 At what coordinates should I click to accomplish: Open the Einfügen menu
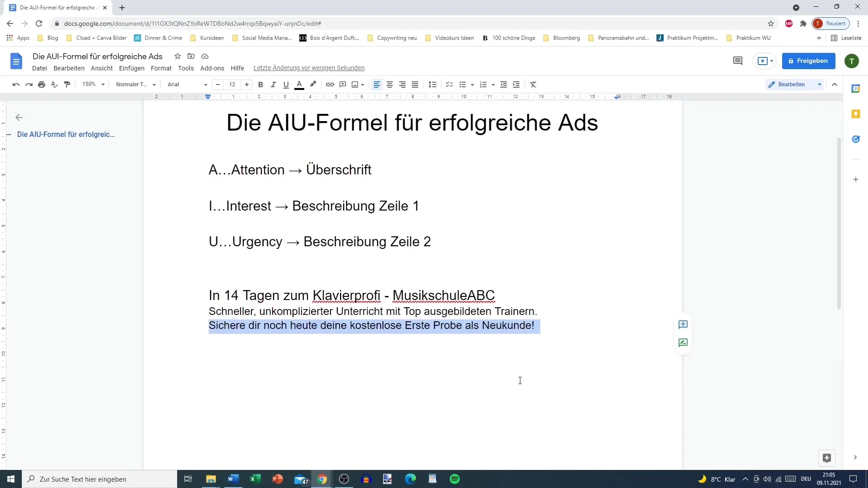(131, 67)
